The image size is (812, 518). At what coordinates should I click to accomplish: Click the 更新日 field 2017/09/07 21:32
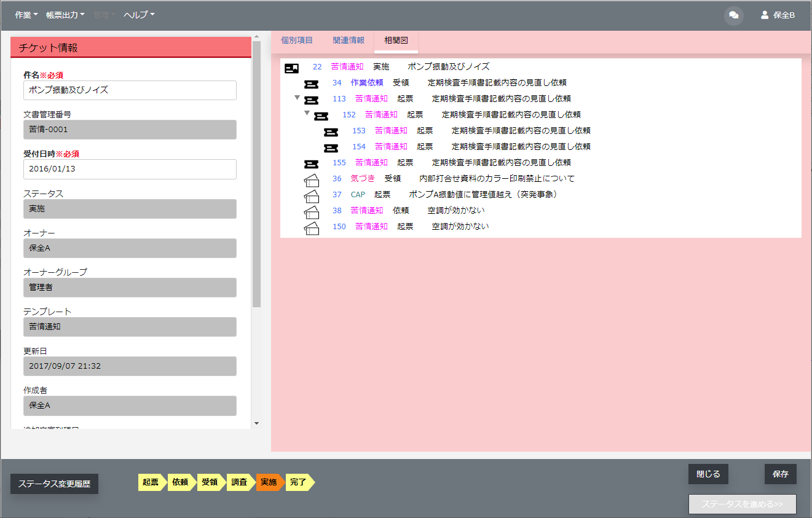pos(130,366)
